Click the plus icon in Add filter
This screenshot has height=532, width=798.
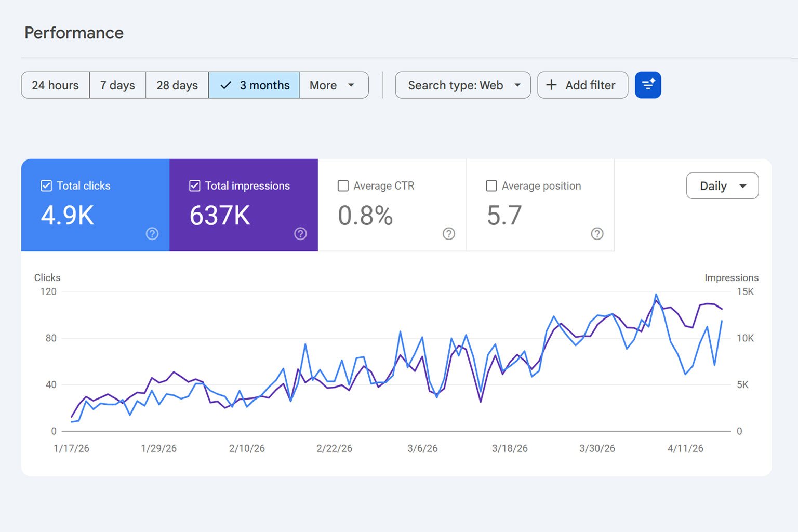(x=551, y=85)
